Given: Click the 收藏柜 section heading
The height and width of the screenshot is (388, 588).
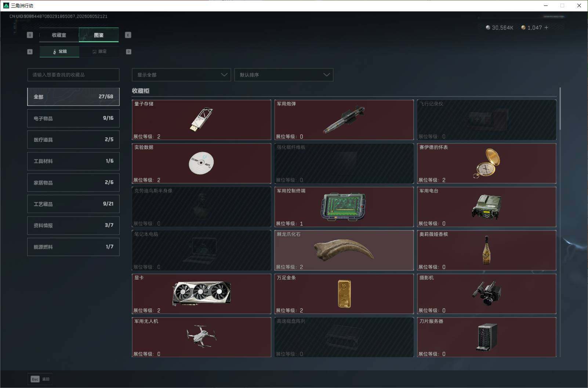Looking at the screenshot, I should [x=141, y=91].
